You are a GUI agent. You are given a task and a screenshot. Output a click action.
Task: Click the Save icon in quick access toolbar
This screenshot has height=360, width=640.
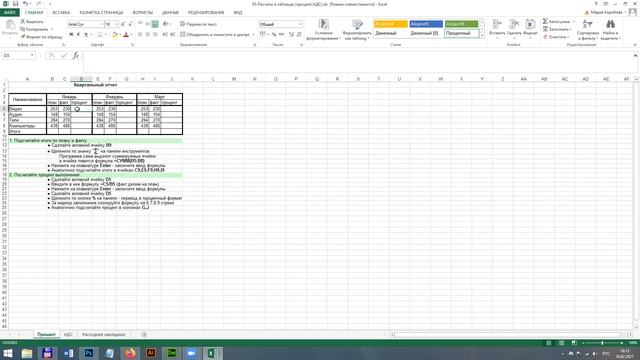15,4
